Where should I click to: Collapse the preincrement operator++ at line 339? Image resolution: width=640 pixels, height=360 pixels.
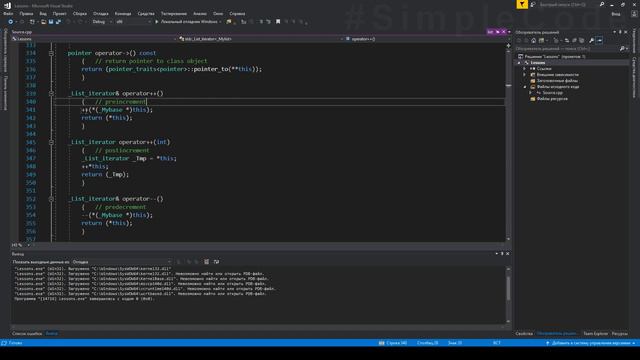pyautogui.click(x=51, y=93)
